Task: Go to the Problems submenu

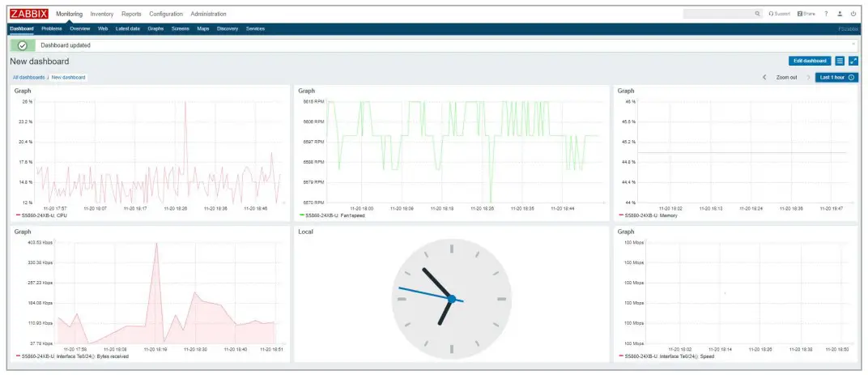Action: point(52,29)
